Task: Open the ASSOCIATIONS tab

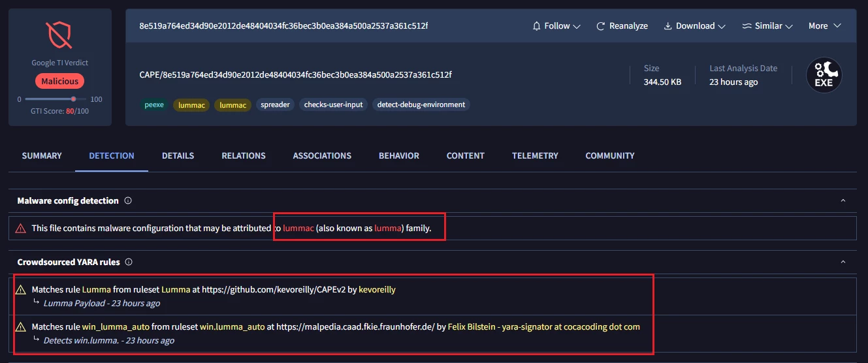Action: coord(322,155)
